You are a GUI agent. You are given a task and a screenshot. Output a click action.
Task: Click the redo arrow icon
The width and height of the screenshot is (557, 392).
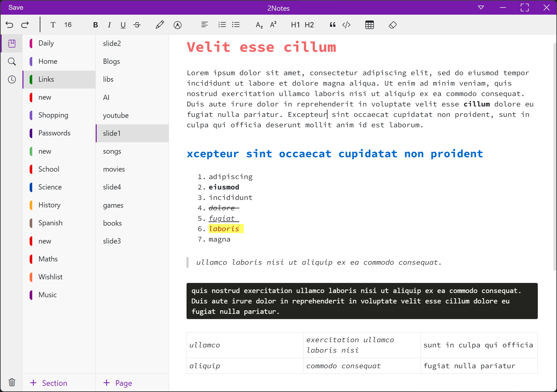(25, 25)
